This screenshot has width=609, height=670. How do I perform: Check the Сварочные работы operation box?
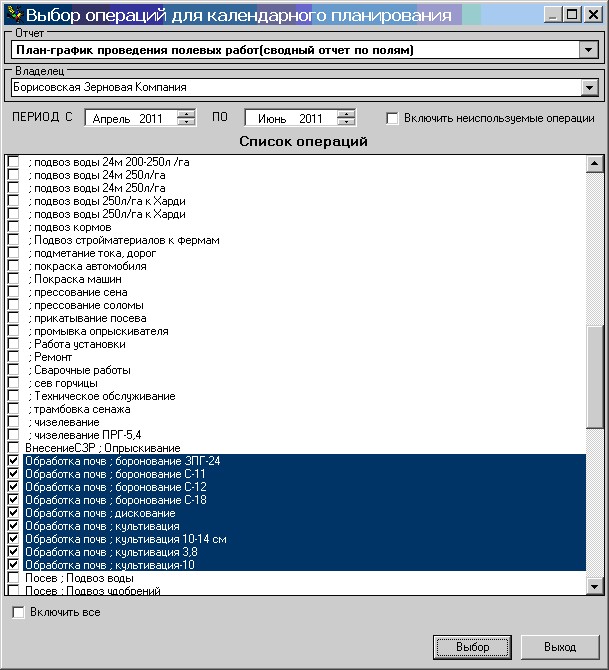(x=13, y=370)
